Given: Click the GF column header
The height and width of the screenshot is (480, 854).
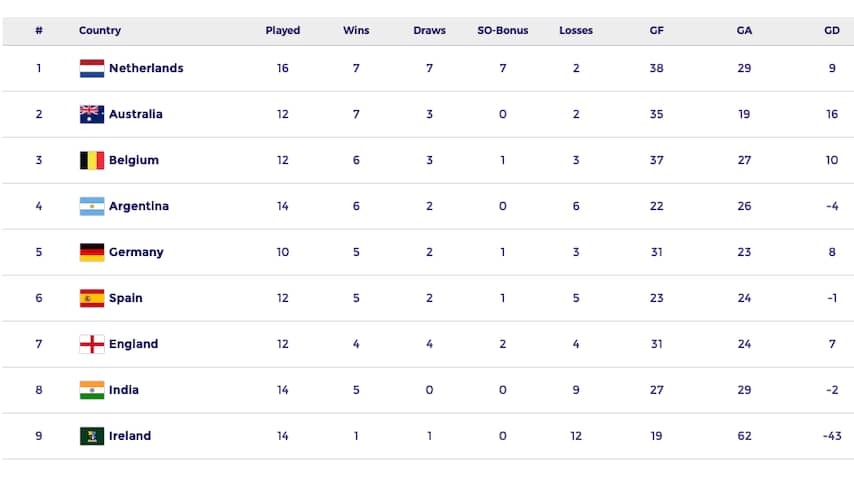Looking at the screenshot, I should pos(656,31).
